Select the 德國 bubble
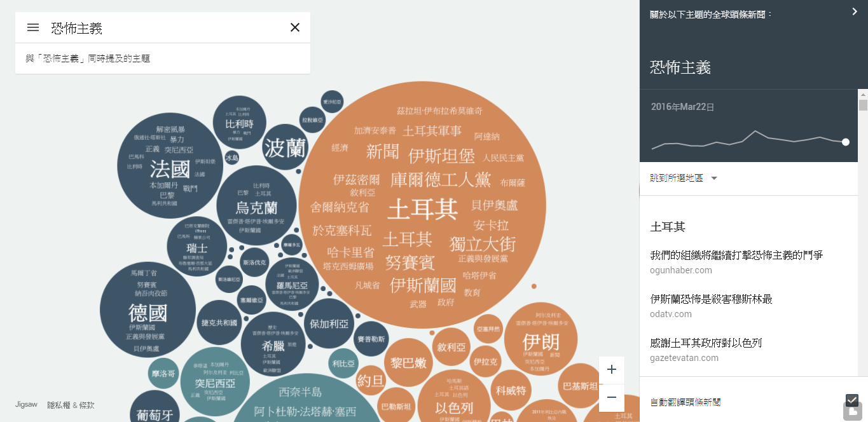This screenshot has height=422, width=868. [148, 310]
